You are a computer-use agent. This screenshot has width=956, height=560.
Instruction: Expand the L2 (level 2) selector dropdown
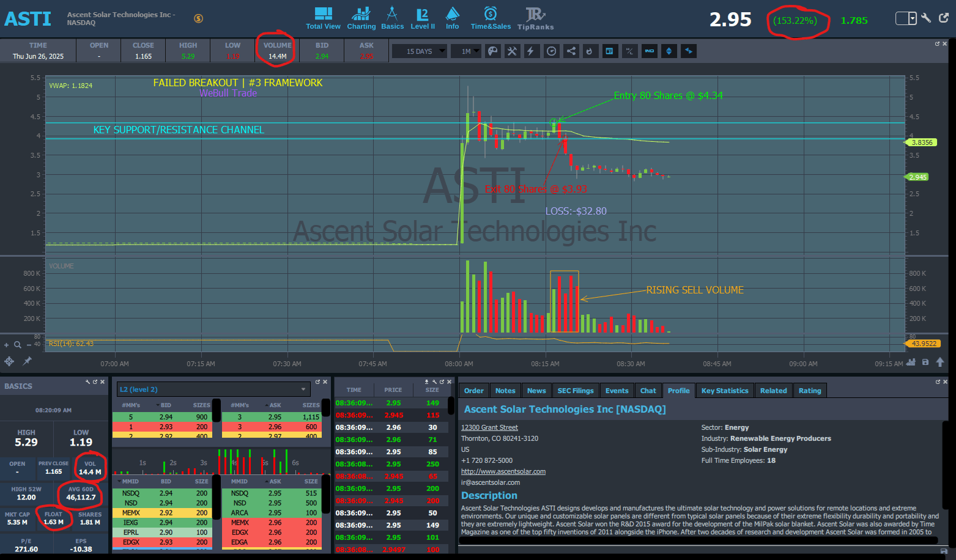pyautogui.click(x=213, y=389)
